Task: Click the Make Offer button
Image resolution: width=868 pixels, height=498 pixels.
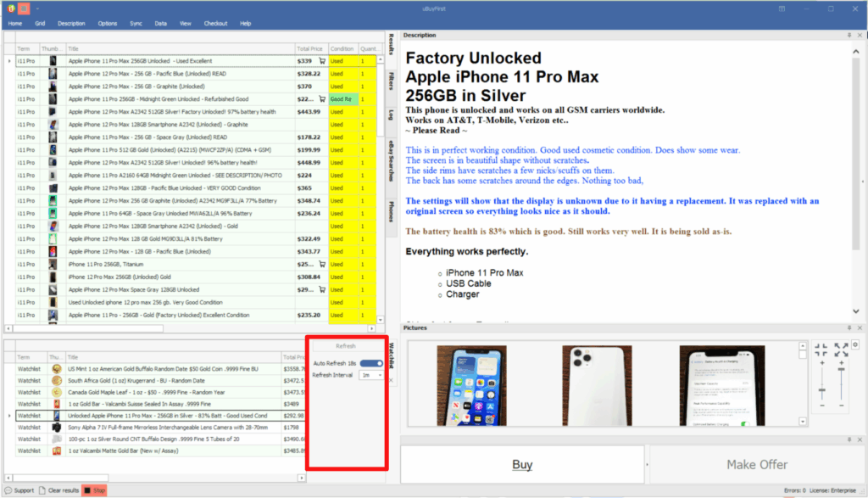Action: coord(757,464)
